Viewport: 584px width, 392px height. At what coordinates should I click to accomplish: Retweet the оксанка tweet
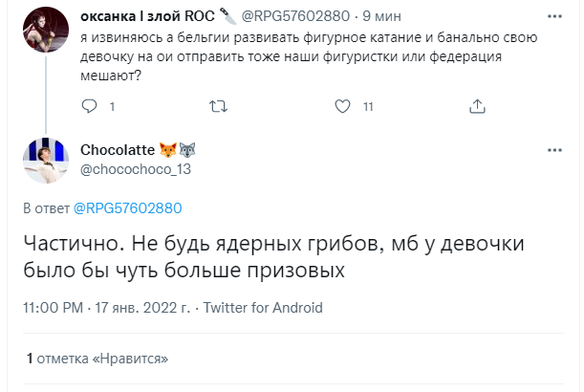218,107
